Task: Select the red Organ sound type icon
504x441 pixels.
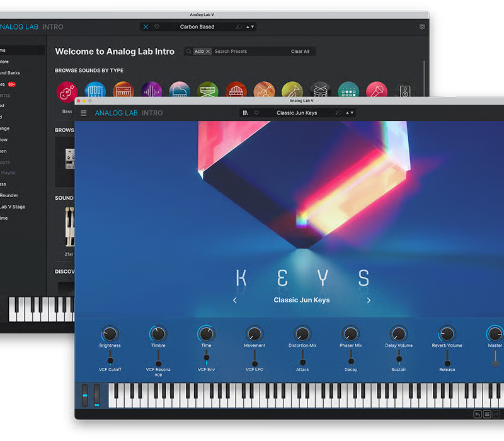Action: 236,89
